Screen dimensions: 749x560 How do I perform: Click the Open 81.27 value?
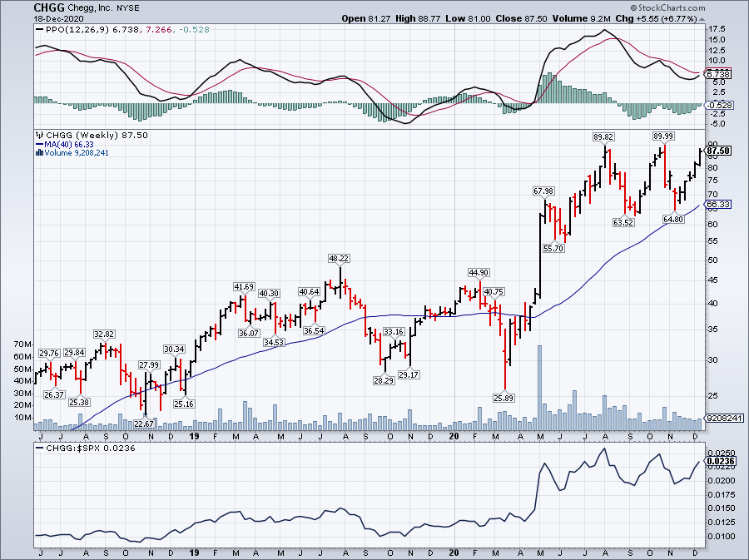[x=366, y=19]
